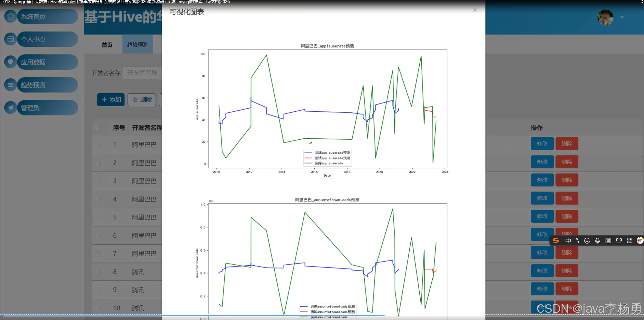Open the IME emoji smiley panel

tap(587, 240)
